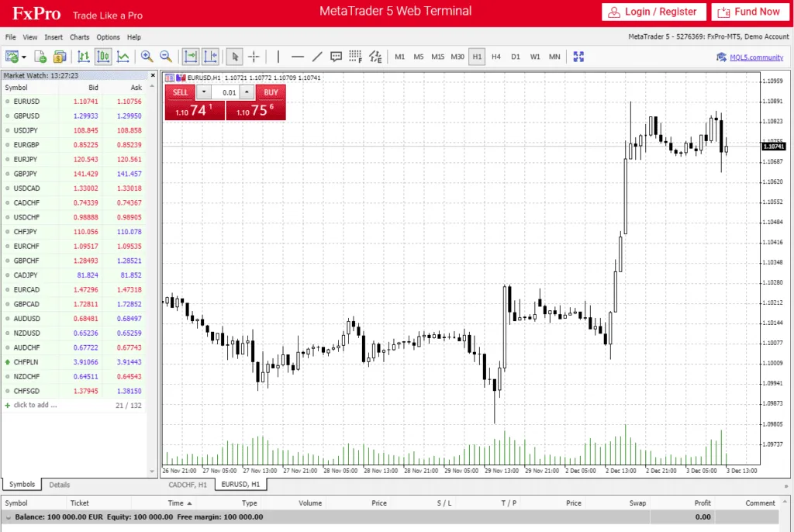Viewport: 794px width, 532px height.
Task: Switch chart to candlestick mode
Action: (103, 57)
